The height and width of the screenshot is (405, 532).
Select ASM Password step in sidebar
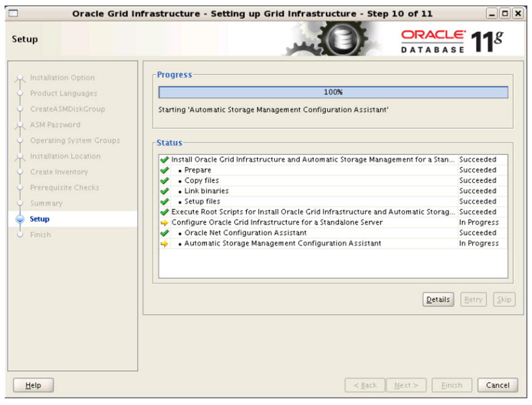tap(55, 125)
